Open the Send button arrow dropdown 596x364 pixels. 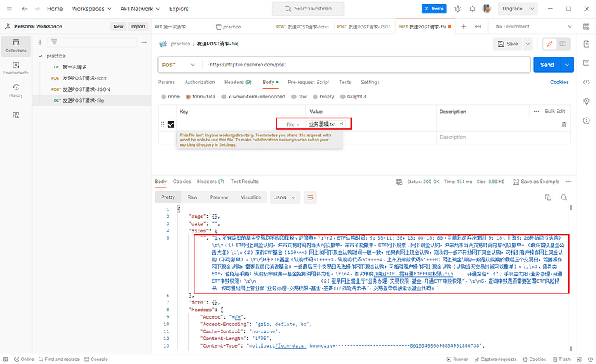[567, 65]
